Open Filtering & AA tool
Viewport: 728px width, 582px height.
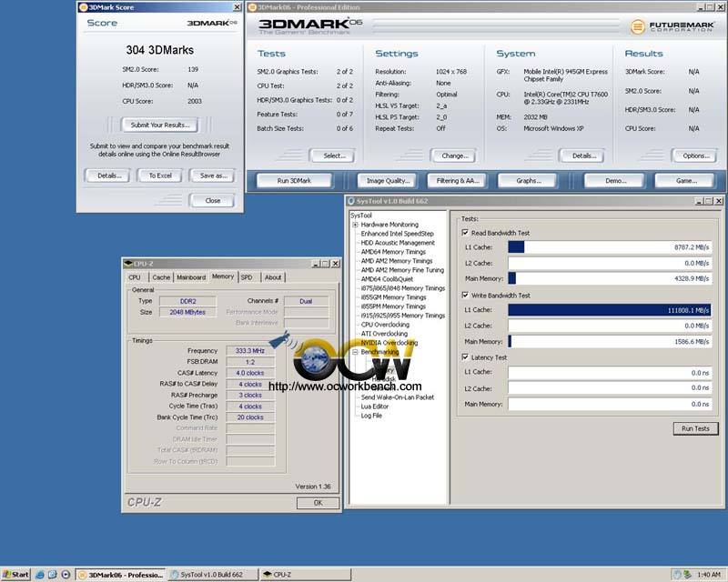[457, 181]
